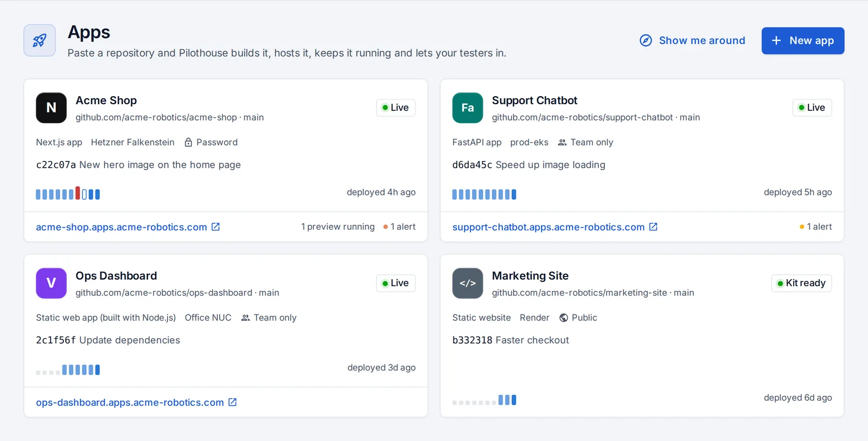Click Marketing Site's deploy history bars

(x=484, y=400)
